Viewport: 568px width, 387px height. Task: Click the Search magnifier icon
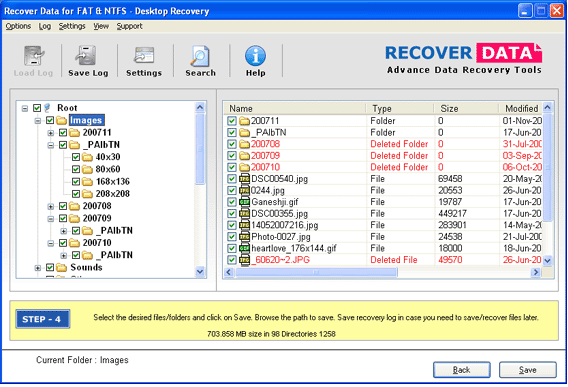point(200,56)
